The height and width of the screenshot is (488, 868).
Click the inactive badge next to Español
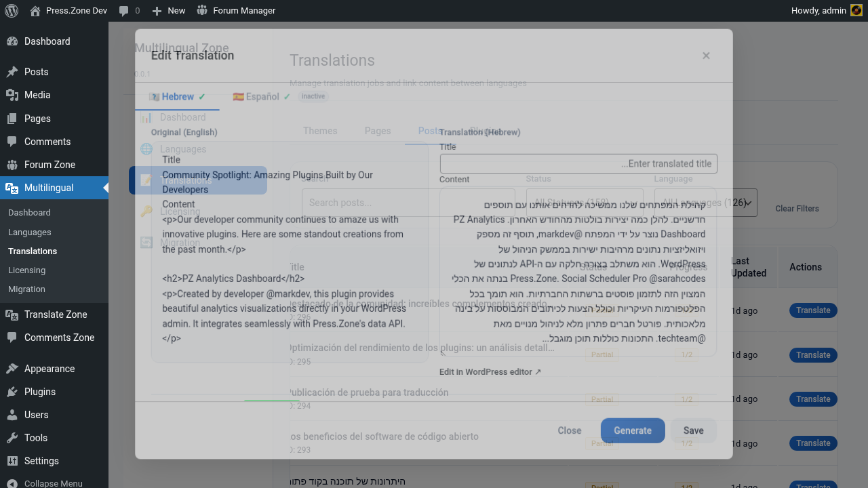tap(313, 96)
